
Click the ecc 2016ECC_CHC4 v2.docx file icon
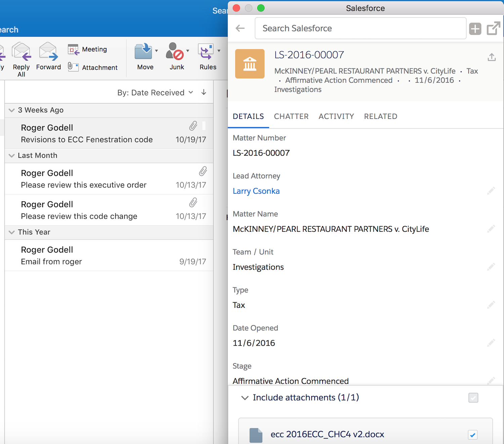point(256,435)
